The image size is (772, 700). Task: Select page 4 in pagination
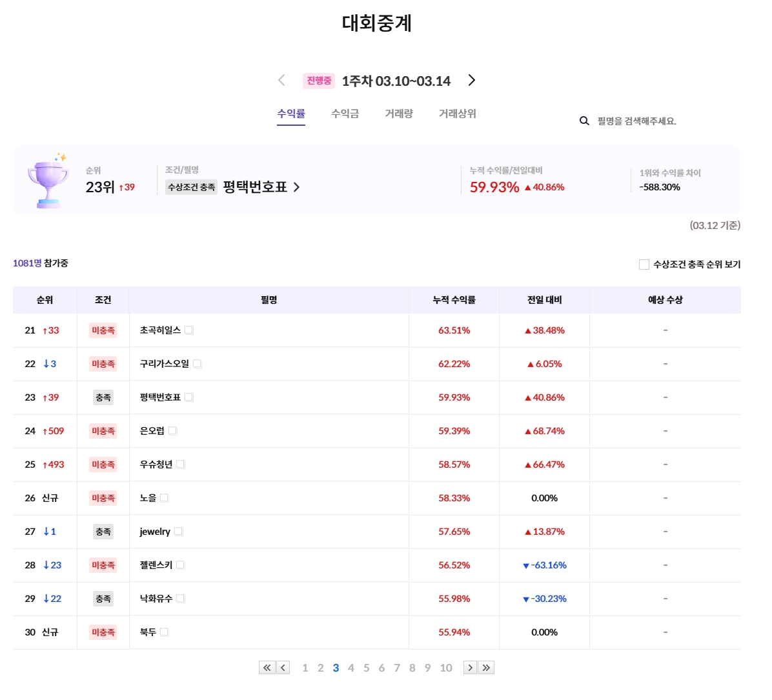[x=351, y=668]
